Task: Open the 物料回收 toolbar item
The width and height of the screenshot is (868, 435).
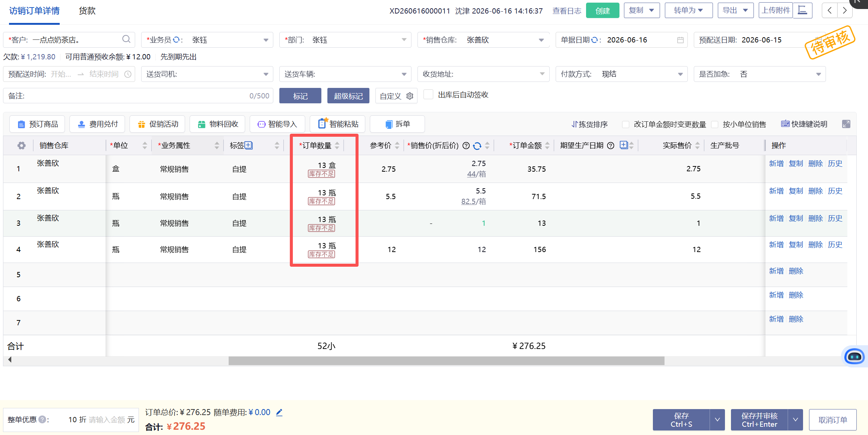Action: [x=217, y=124]
